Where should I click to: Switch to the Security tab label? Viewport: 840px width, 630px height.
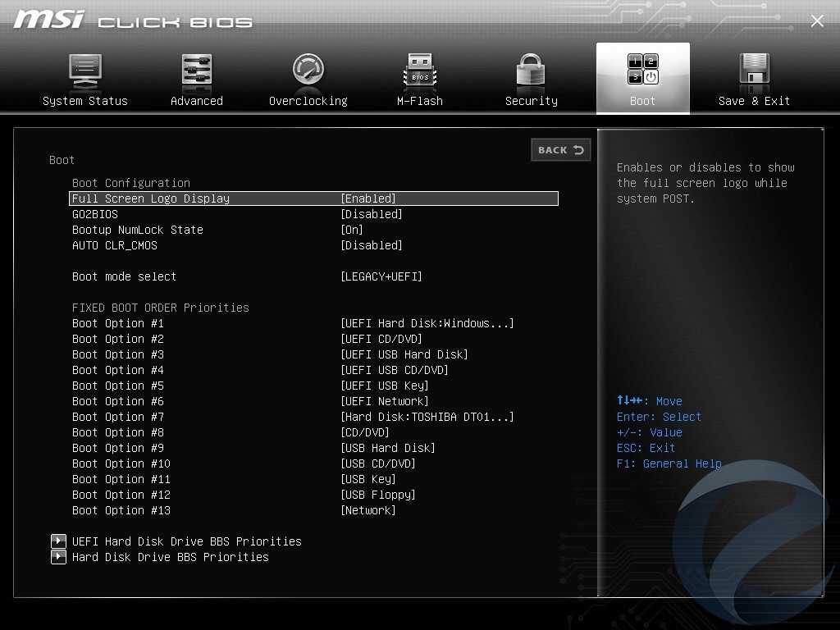tap(531, 101)
